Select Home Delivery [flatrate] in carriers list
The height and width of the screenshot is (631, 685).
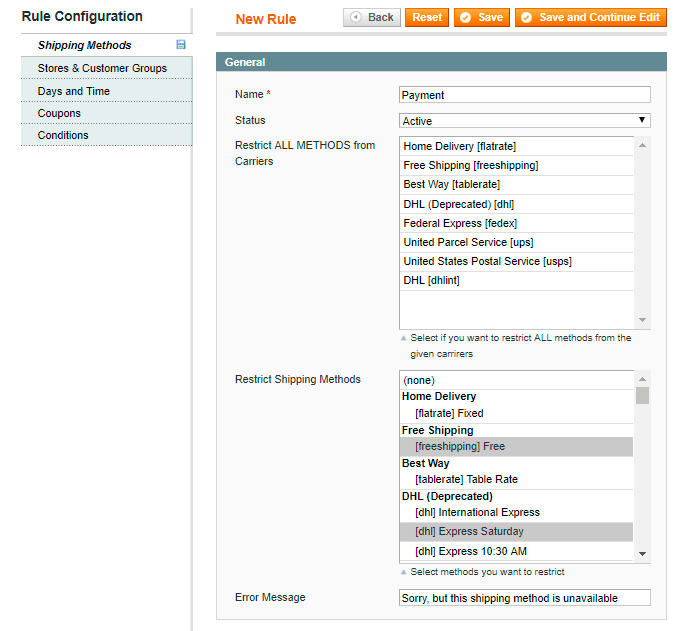click(460, 146)
